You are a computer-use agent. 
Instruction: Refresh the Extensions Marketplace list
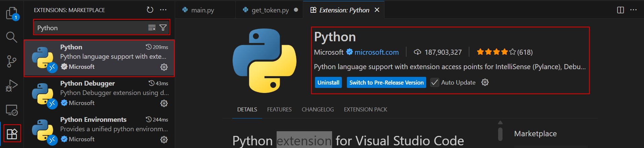150,10
